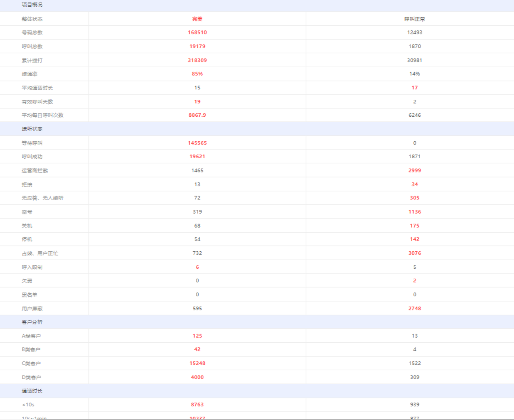The image size is (514, 420).
Task: Select the 接听状态 section header row
Action: tap(32, 129)
